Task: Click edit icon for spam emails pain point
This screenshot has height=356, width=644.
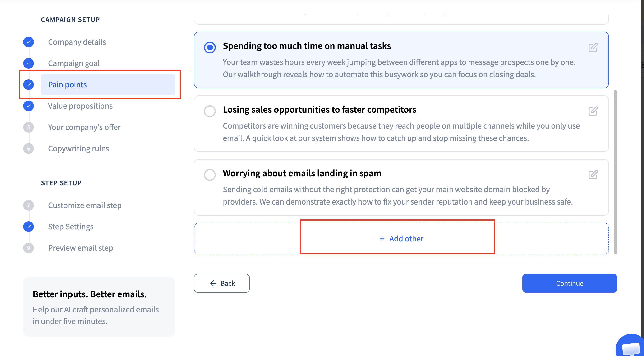Action: click(593, 175)
